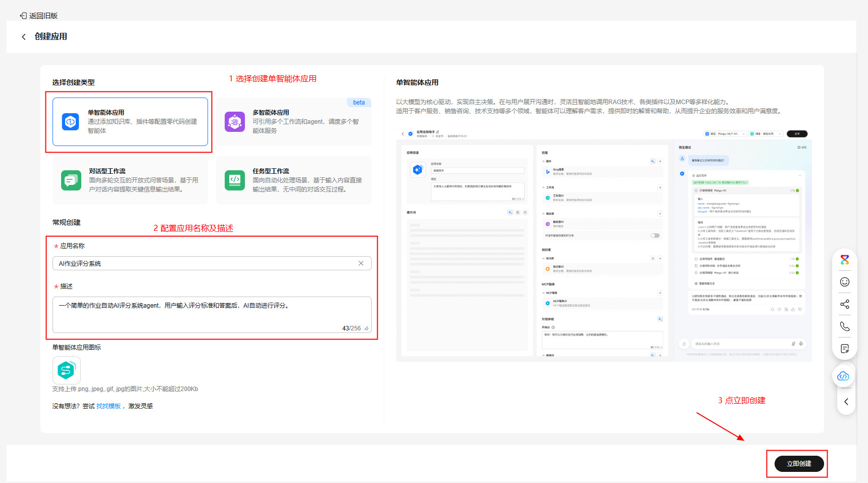Click the 常规创建 section label
The image size is (868, 483).
[67, 222]
